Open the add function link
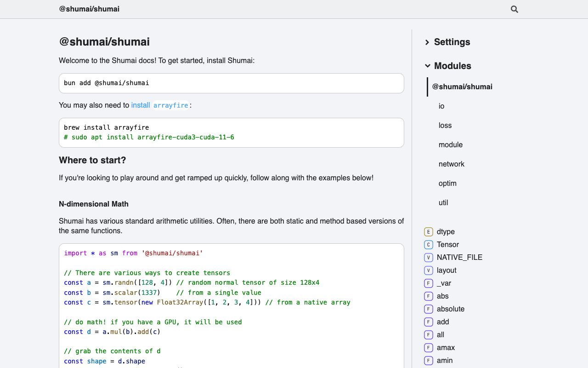 (x=443, y=322)
